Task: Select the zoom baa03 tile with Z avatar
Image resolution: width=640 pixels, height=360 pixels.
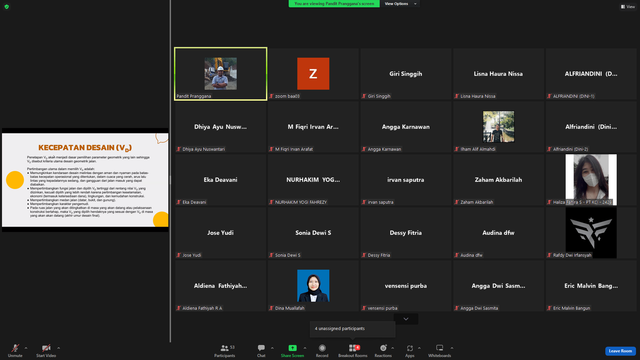Action: coord(313,74)
